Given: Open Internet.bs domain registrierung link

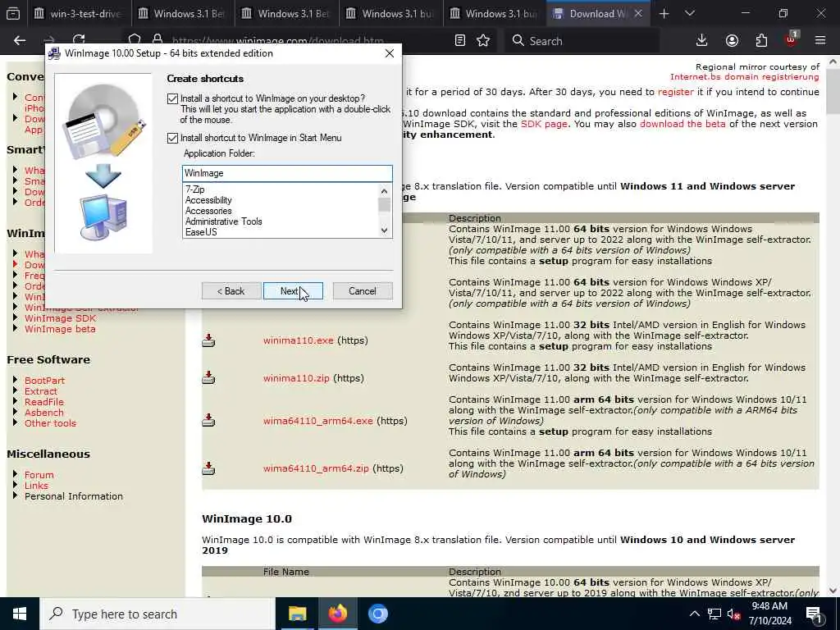Looking at the screenshot, I should [745, 76].
